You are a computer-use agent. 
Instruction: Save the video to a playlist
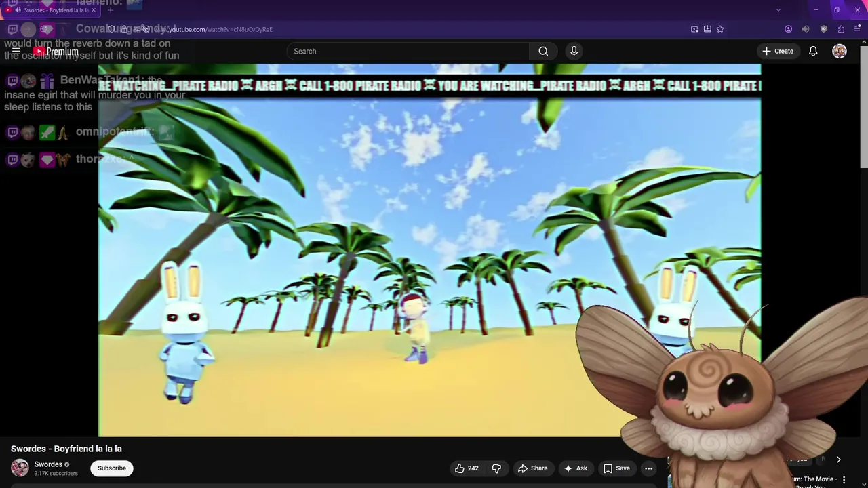pyautogui.click(x=616, y=468)
